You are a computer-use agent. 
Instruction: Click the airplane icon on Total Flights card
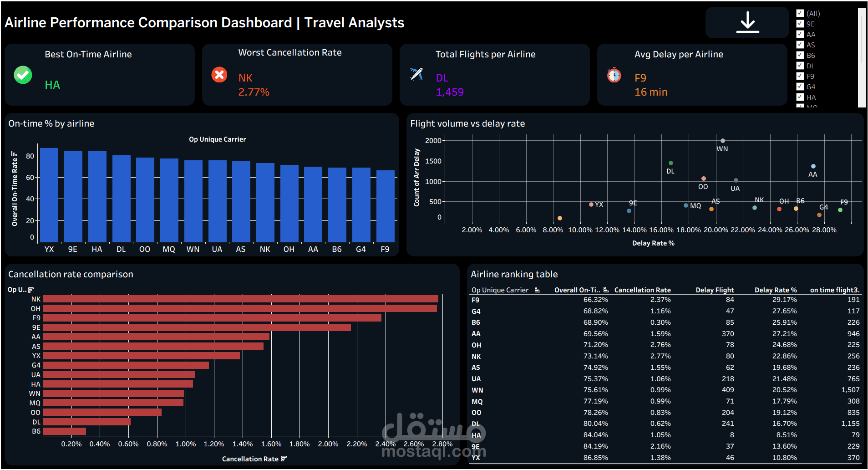coord(416,74)
